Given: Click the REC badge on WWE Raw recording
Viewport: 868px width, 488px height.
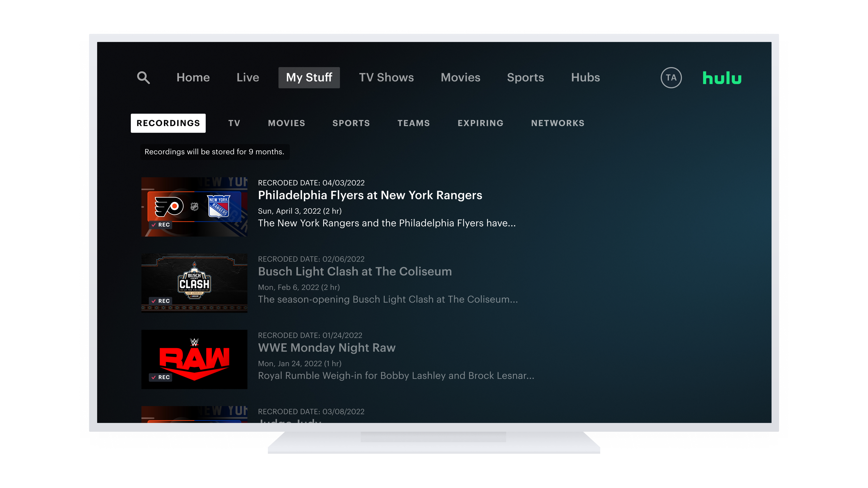Looking at the screenshot, I should 160,377.
